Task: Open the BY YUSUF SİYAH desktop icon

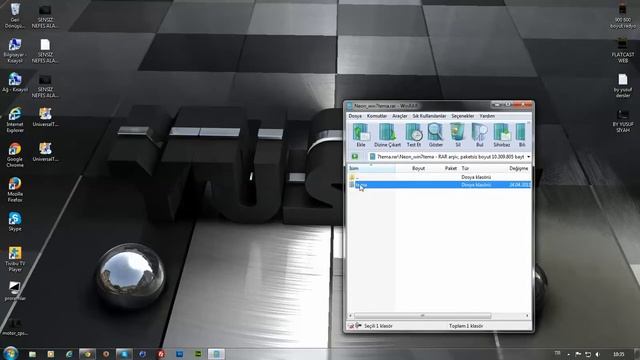Action: tap(622, 120)
